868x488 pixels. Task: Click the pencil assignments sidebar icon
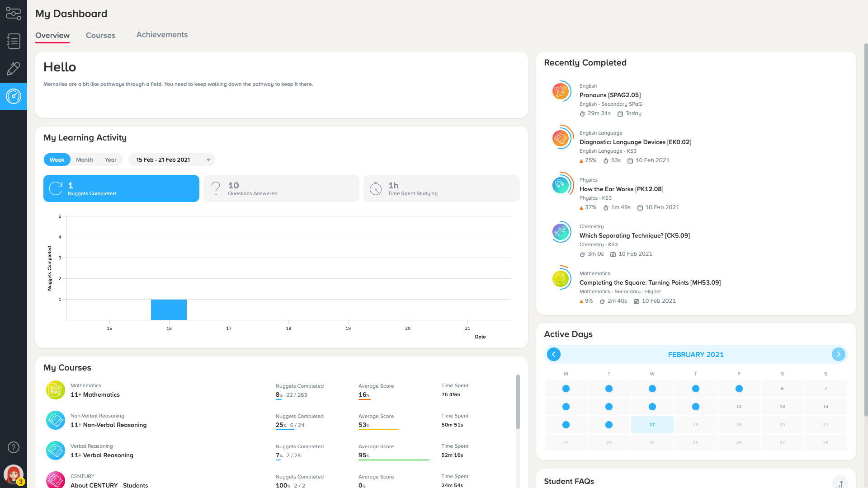[14, 69]
